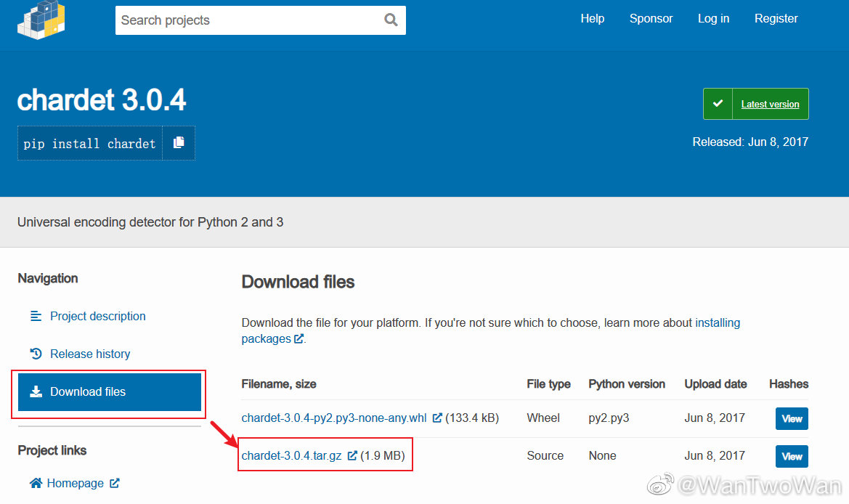The width and height of the screenshot is (849, 504).
Task: Open the Sponsor page
Action: (651, 19)
